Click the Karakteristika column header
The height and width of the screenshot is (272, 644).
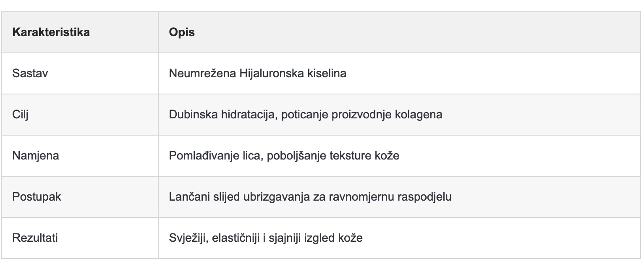[51, 32]
